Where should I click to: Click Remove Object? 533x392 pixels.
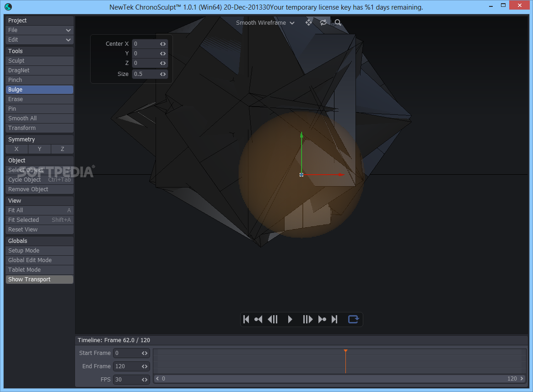[39, 189]
